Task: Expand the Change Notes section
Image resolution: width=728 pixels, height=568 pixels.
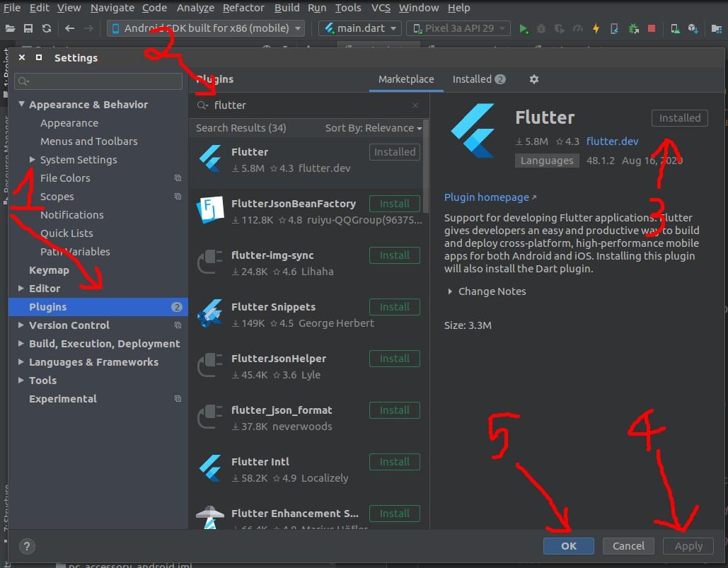Action: (450, 291)
